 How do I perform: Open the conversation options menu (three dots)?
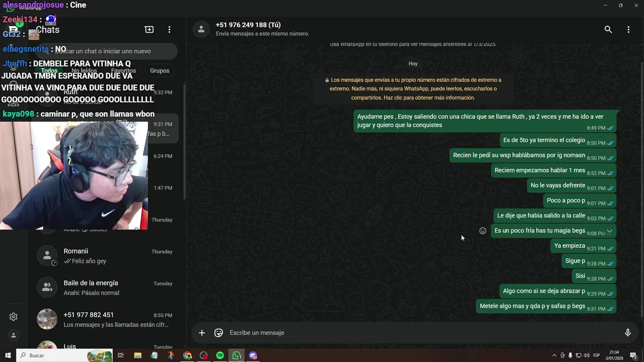tap(628, 30)
